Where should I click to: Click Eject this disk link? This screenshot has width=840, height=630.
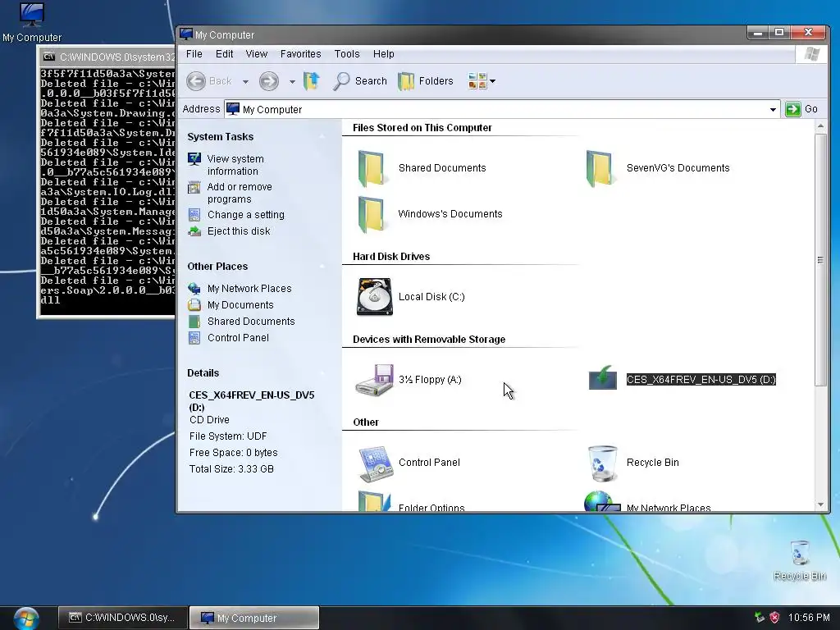coord(239,231)
